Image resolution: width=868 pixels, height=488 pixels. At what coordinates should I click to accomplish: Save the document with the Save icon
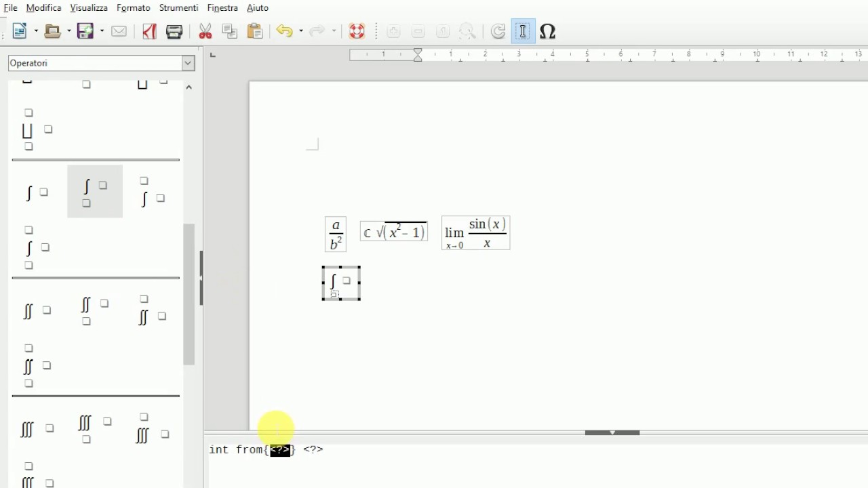(x=85, y=31)
